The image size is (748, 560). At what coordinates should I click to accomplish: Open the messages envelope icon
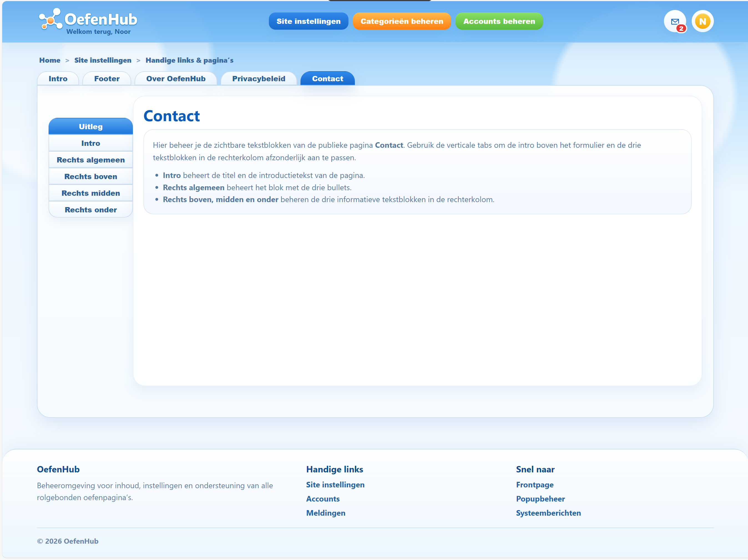point(675,21)
